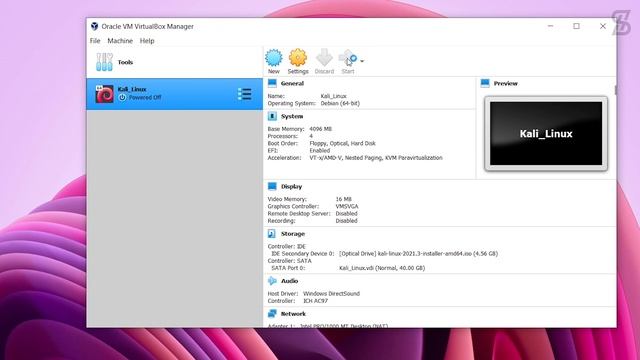
Task: Open the Help menu
Action: 147,41
